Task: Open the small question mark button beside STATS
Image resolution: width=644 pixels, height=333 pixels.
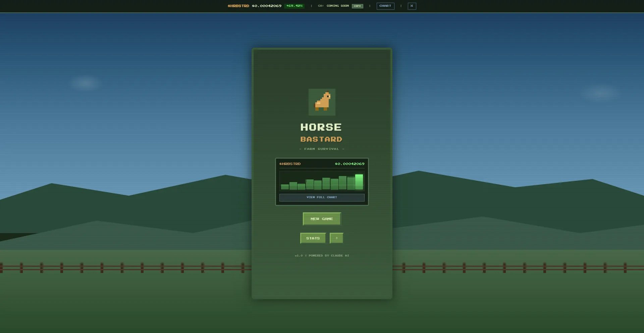Action: [336, 238]
